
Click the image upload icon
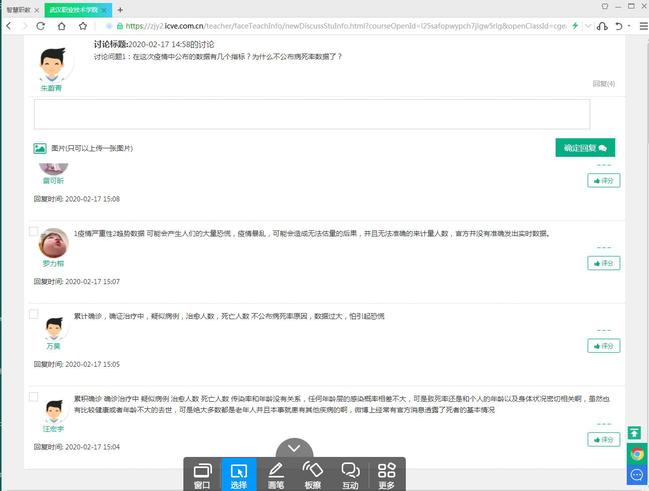tap(40, 148)
